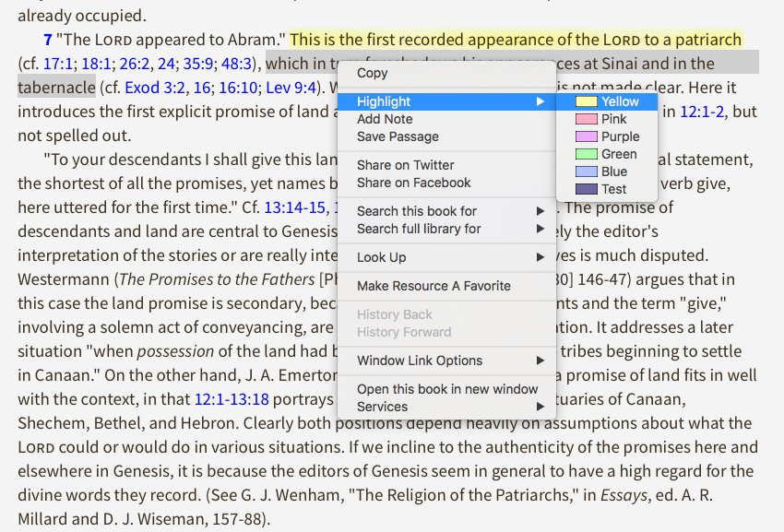Follow the 12:1-13:18 reference link
The height and width of the screenshot is (532, 784).
pos(232,399)
